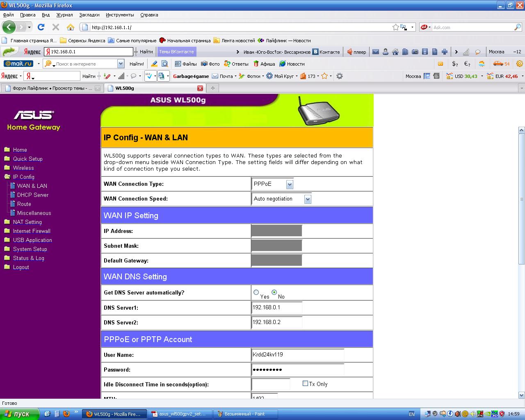
Task: Open Mail.ru Новости globe icon
Action: coord(282,64)
